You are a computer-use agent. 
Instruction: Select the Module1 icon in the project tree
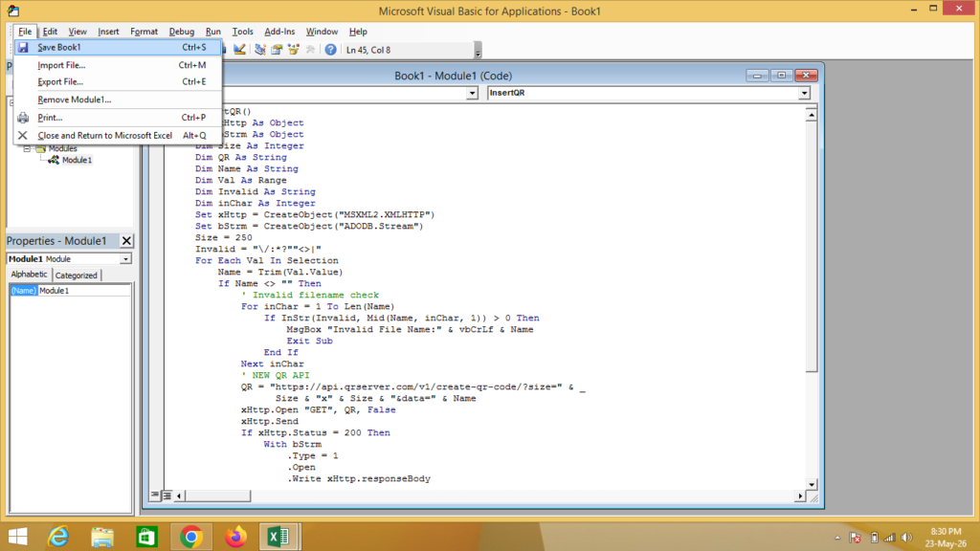[x=54, y=160]
